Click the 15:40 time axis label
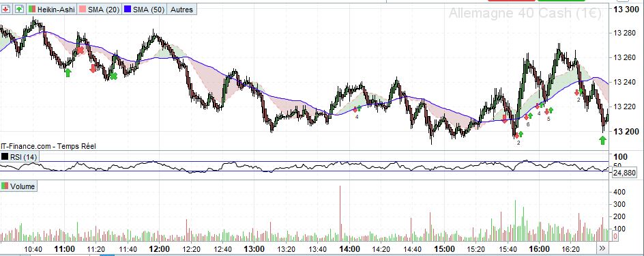Screen dimensions: 644x256 coord(508,249)
